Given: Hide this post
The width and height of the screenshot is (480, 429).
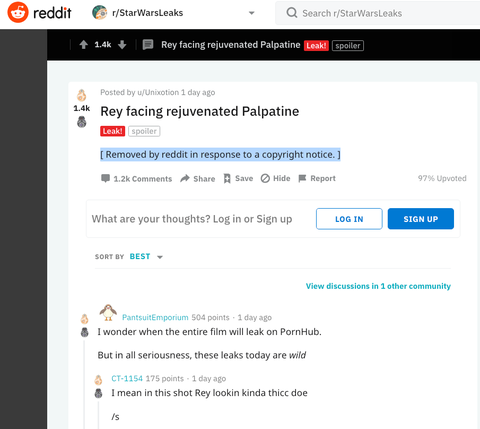Looking at the screenshot, I should pyautogui.click(x=275, y=179).
